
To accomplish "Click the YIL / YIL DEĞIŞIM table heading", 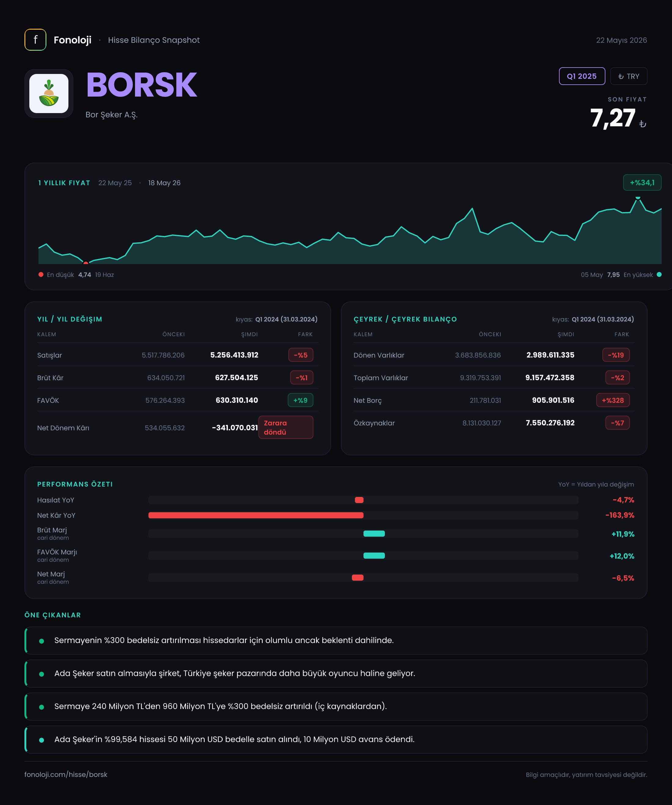I will point(70,319).
